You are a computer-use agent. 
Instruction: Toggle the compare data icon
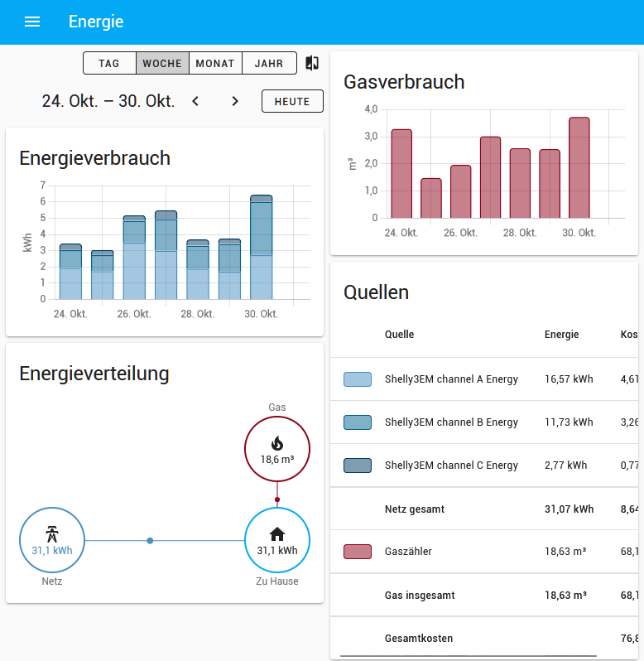pos(312,63)
